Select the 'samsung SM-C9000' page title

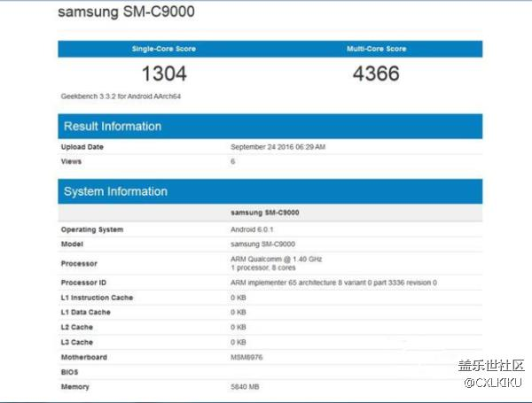click(x=126, y=12)
